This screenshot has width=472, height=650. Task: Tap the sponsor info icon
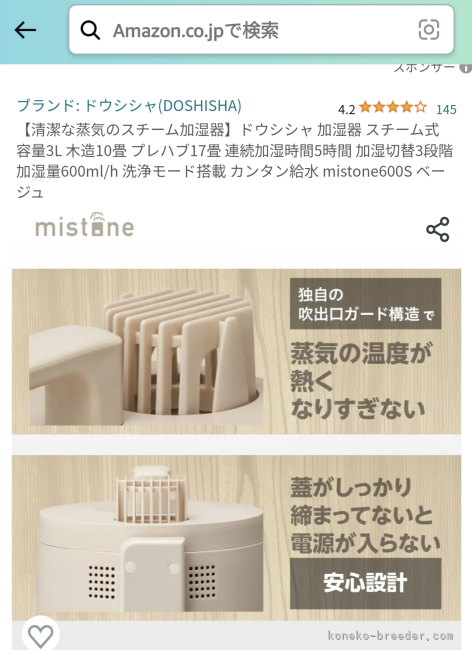pos(466,68)
